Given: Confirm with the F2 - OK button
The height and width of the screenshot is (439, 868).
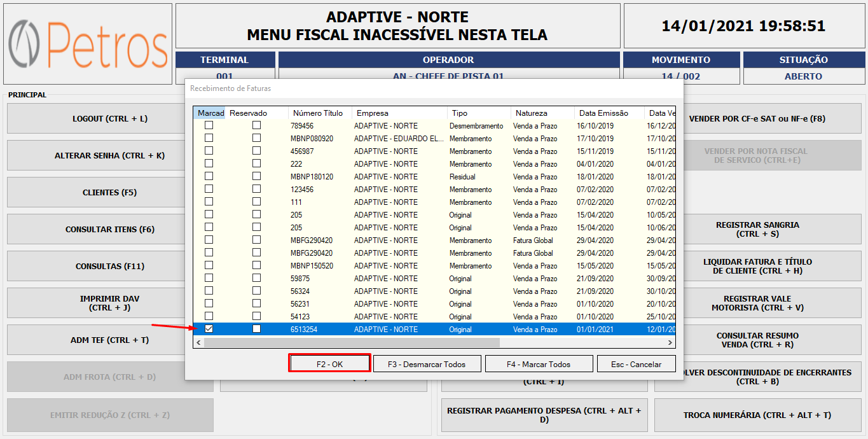Looking at the screenshot, I should pos(329,364).
